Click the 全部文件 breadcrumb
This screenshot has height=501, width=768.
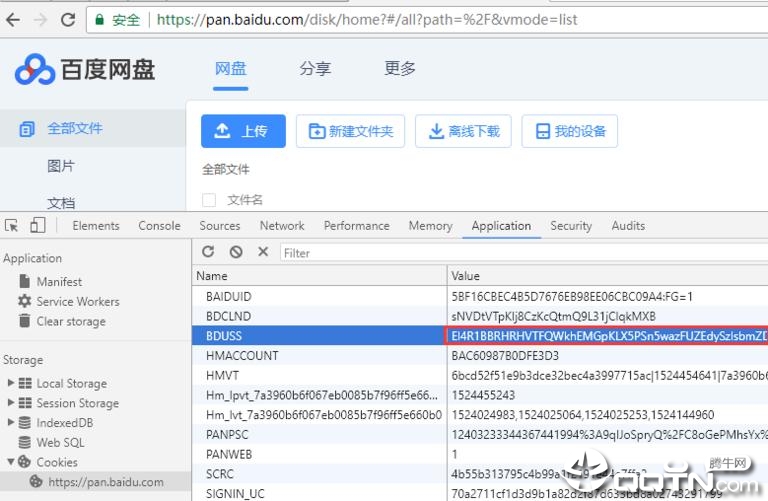tap(226, 169)
